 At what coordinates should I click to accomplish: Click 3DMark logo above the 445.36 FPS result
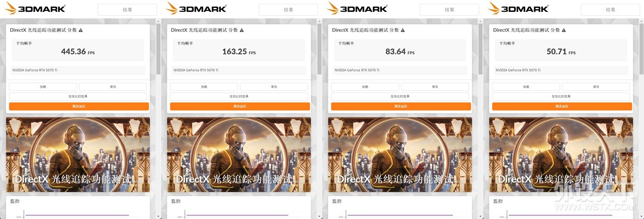click(35, 8)
